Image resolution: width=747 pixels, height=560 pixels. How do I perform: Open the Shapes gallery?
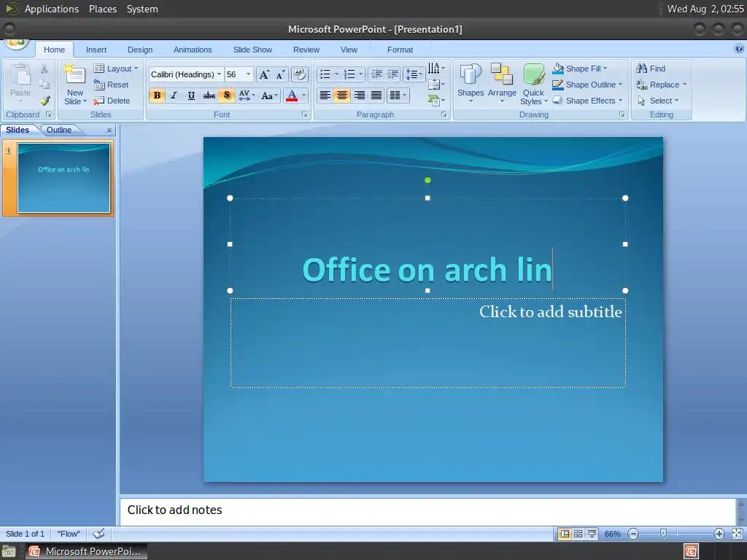[471, 83]
